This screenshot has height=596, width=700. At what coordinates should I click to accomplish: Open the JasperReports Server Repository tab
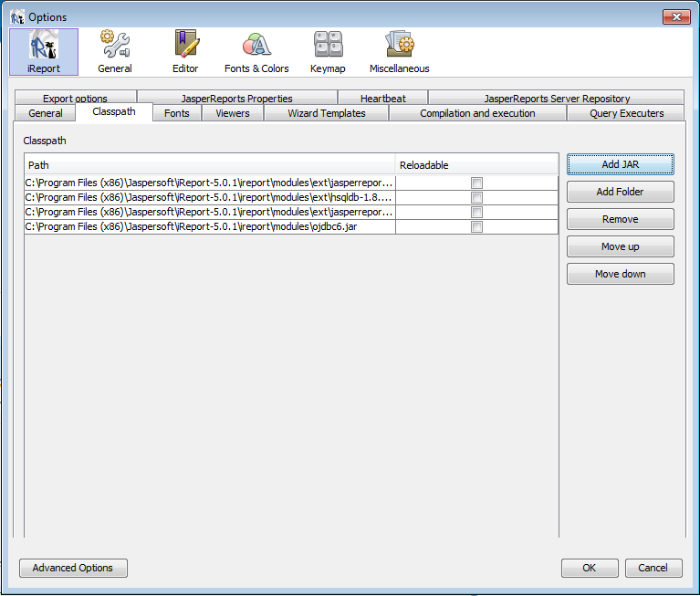pos(556,98)
